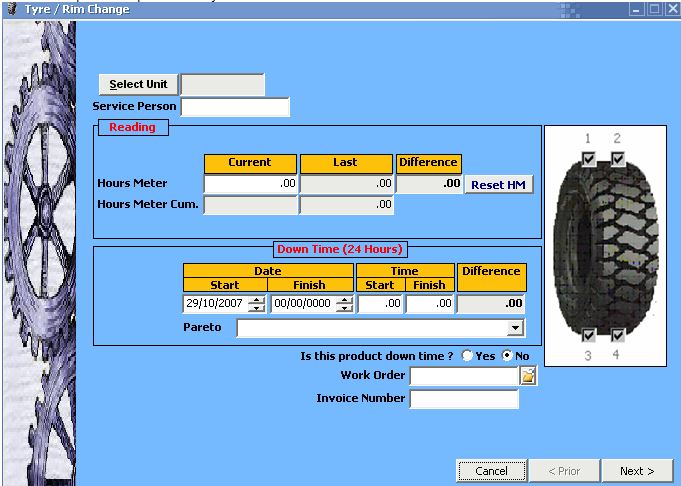Toggle tyre position 4 checkbox

(618, 335)
